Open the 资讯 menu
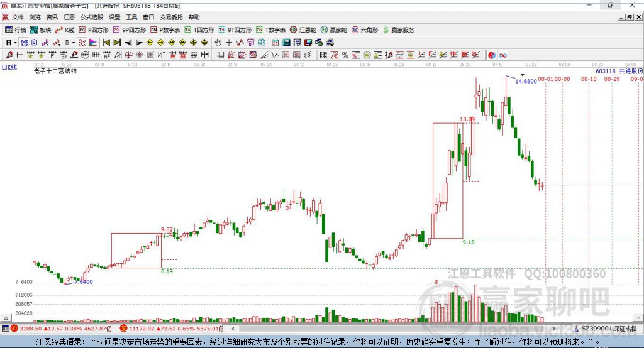The image size is (644, 348). click(x=52, y=17)
